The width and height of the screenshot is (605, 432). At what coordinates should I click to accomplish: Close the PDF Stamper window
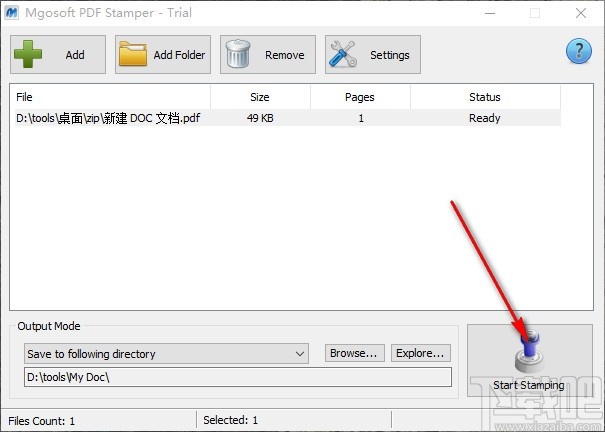click(581, 13)
